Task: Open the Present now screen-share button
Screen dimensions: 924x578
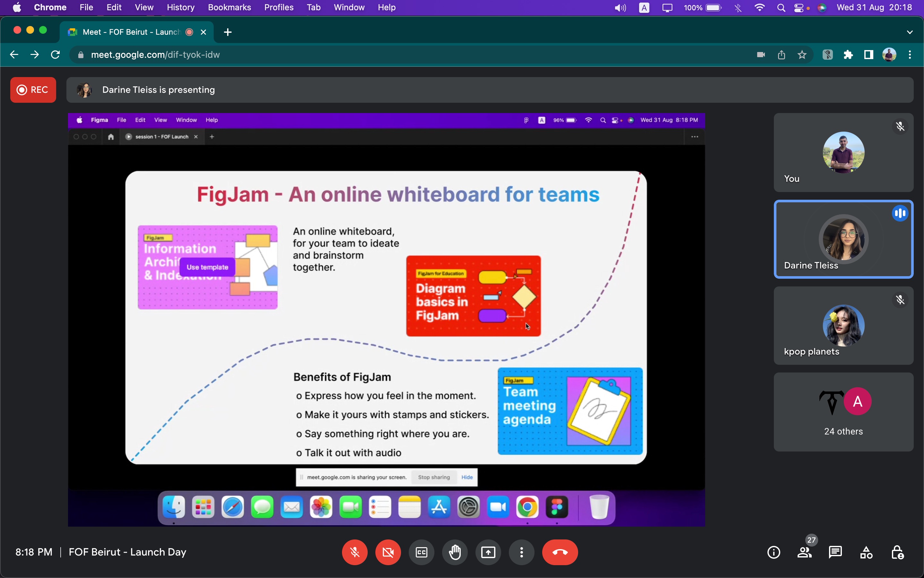Action: [488, 552]
